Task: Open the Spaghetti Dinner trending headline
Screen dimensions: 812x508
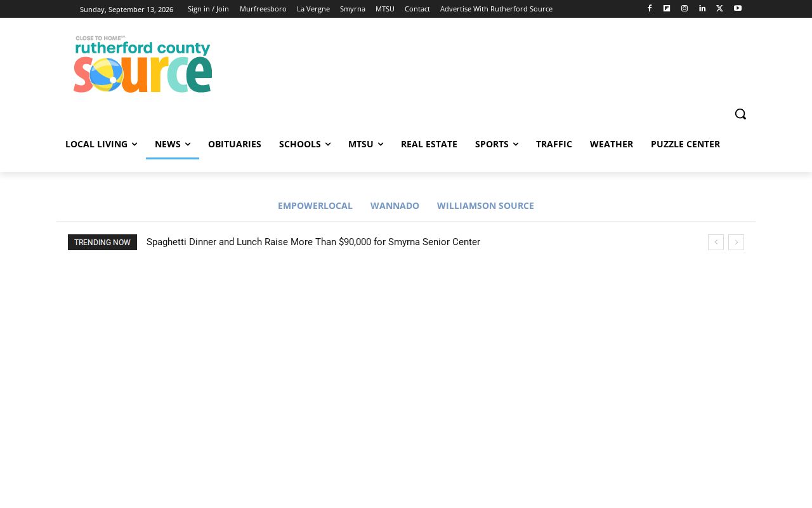Action: (x=313, y=242)
